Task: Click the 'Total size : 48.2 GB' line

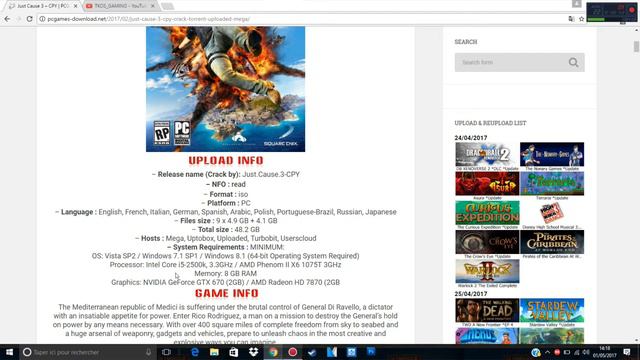Action: pos(226,229)
